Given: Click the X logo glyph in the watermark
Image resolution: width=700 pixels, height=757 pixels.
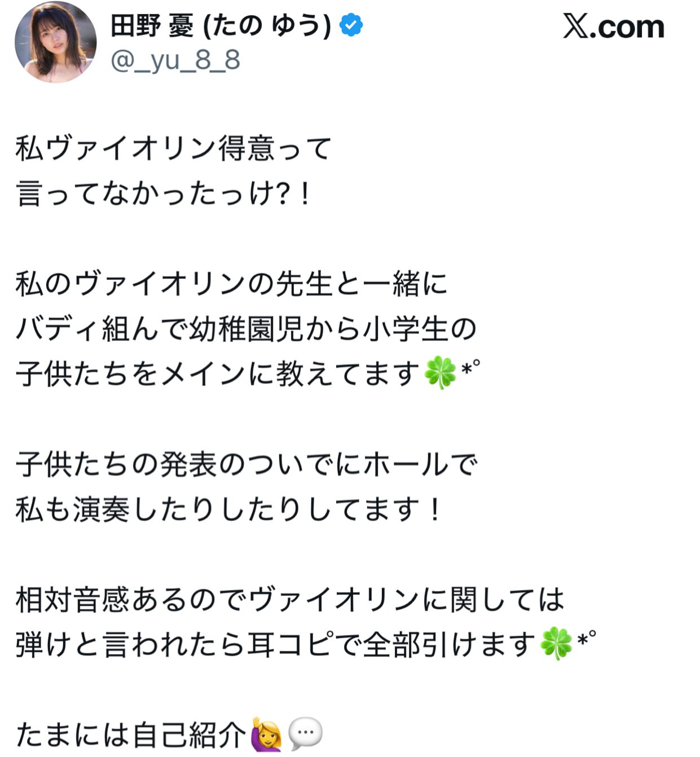Looking at the screenshot, I should 575,27.
